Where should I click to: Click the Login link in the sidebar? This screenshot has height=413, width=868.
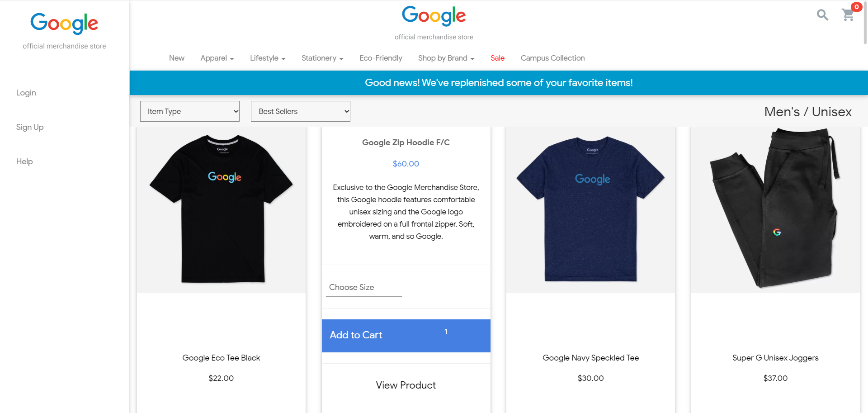[x=26, y=93]
